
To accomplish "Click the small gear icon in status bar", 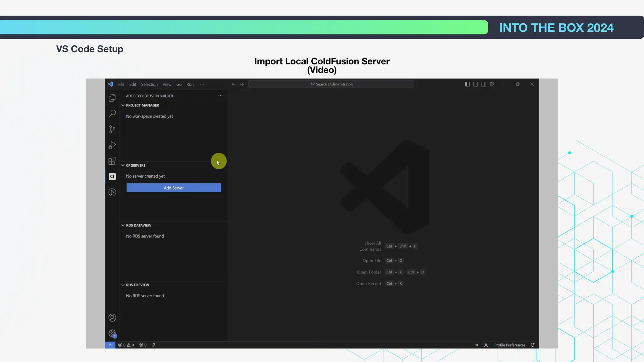I will (477, 345).
